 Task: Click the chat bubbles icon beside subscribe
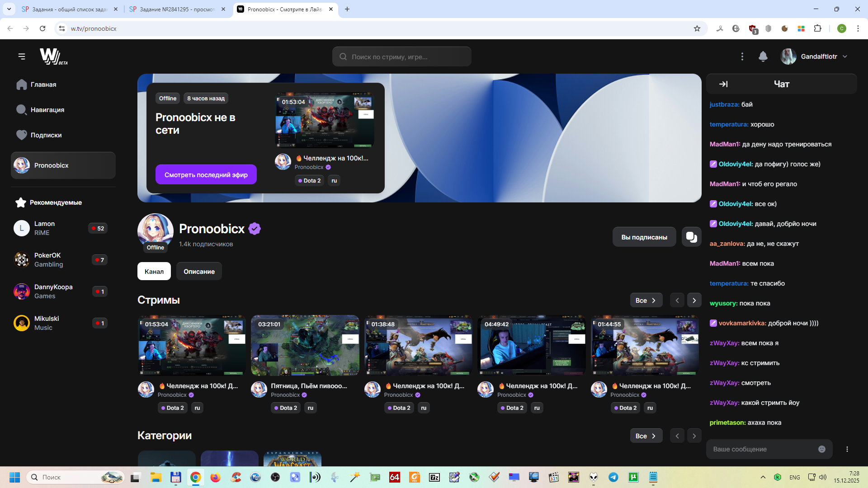pos(691,237)
